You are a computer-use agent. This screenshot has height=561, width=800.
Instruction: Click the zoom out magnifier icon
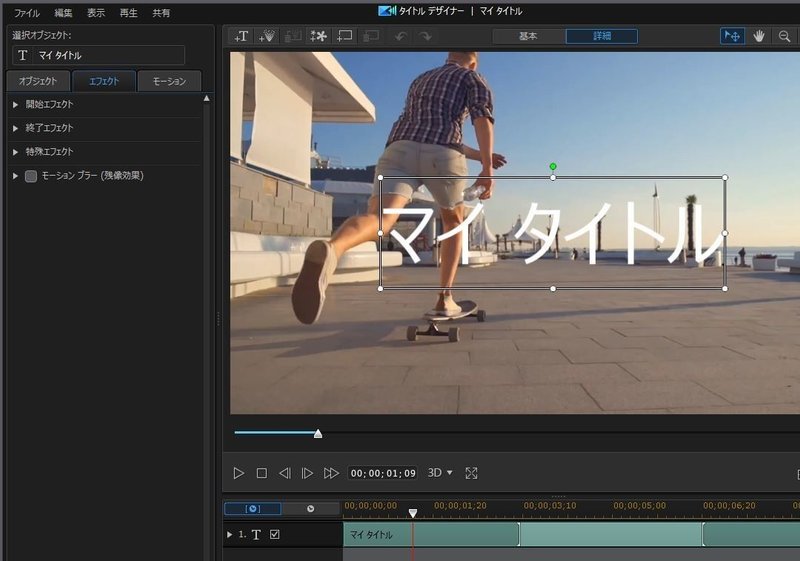785,36
